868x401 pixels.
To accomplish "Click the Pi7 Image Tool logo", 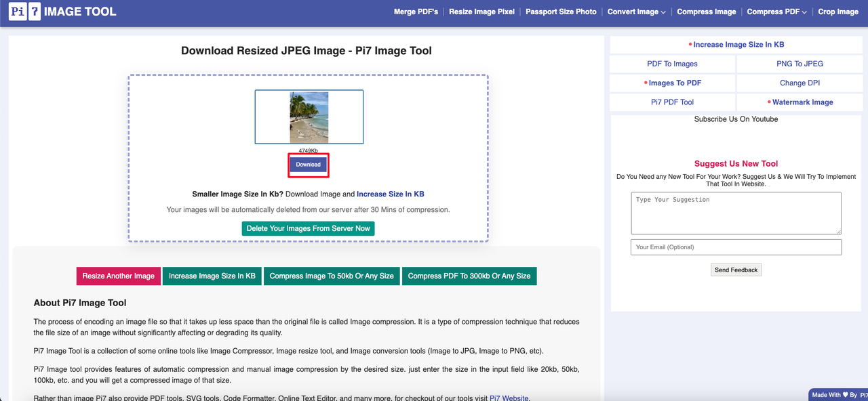I will click(62, 12).
